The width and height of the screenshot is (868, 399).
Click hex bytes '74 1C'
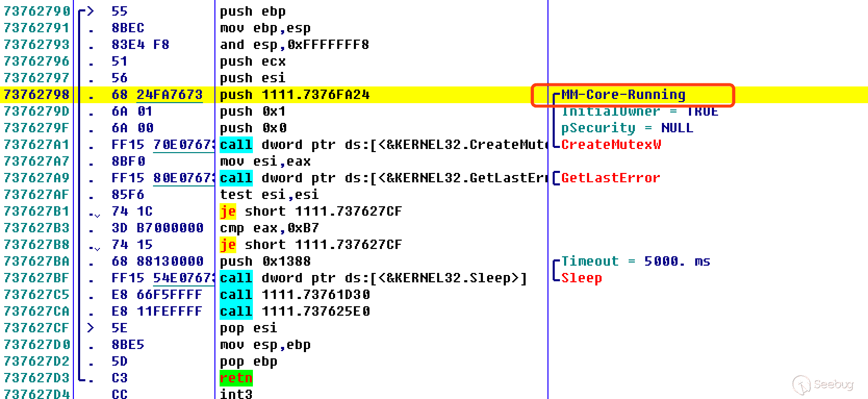(132, 211)
